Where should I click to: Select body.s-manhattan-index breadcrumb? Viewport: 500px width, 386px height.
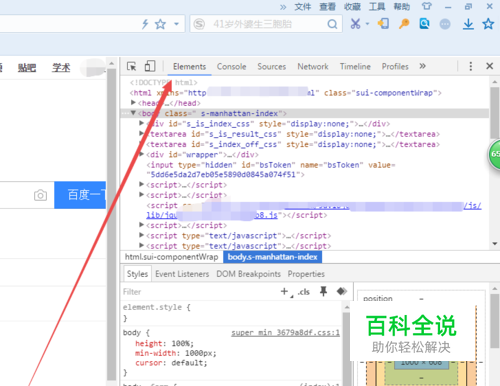coord(272,257)
